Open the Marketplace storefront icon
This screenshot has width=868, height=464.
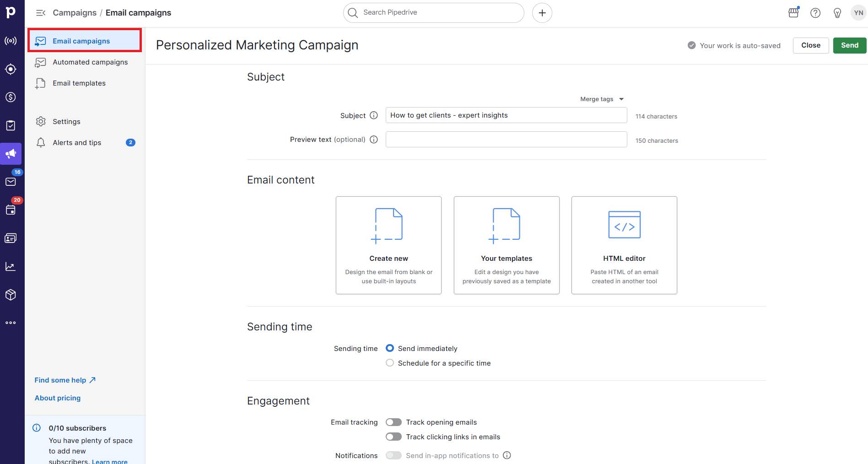[x=793, y=12]
